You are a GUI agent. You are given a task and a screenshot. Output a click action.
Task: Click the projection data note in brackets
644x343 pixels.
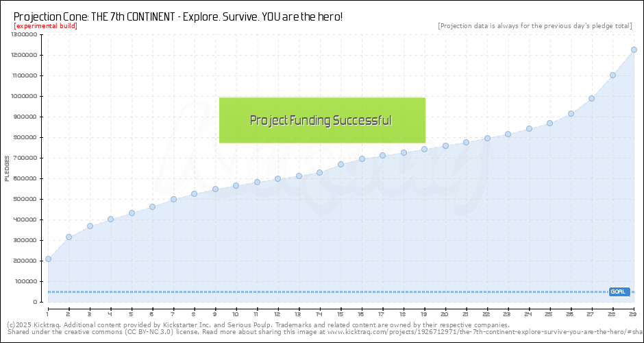click(534, 26)
